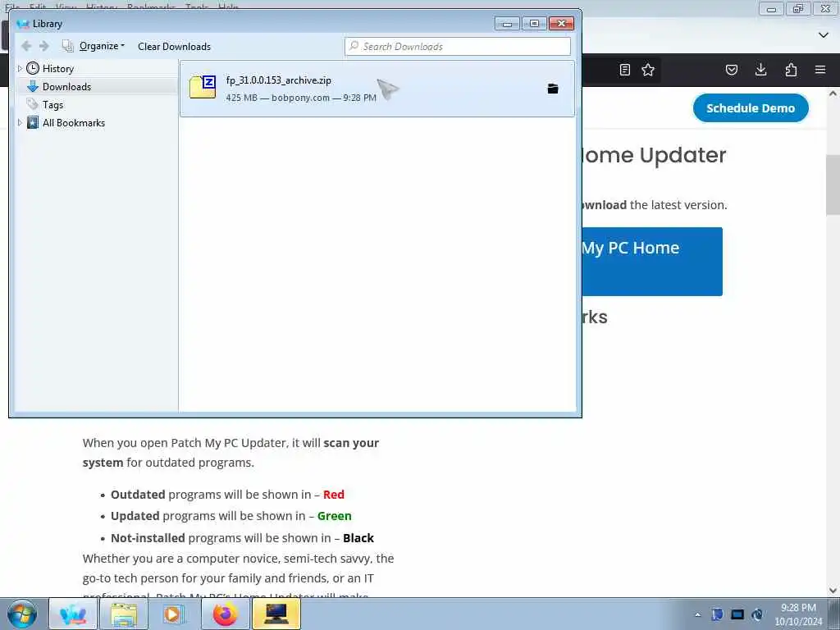Screen dimensions: 840x630
Task: Open containing folder for the download
Action: coord(553,89)
